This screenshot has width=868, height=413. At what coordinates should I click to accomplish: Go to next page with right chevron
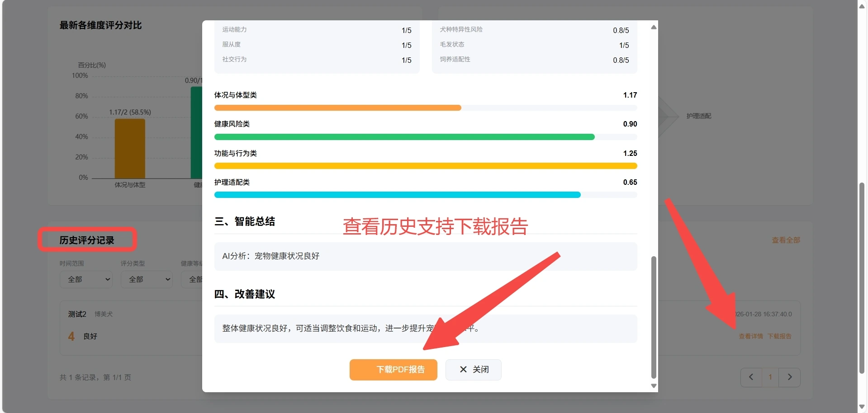click(x=790, y=377)
